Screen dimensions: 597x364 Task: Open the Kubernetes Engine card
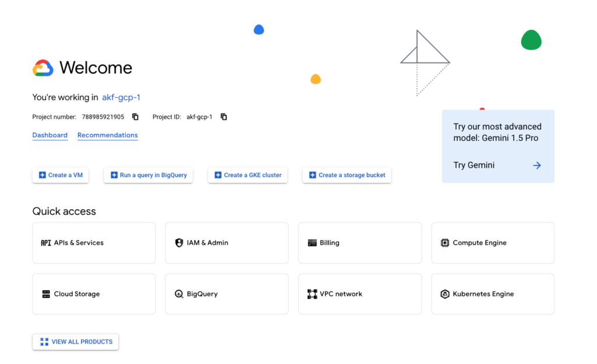(x=493, y=294)
